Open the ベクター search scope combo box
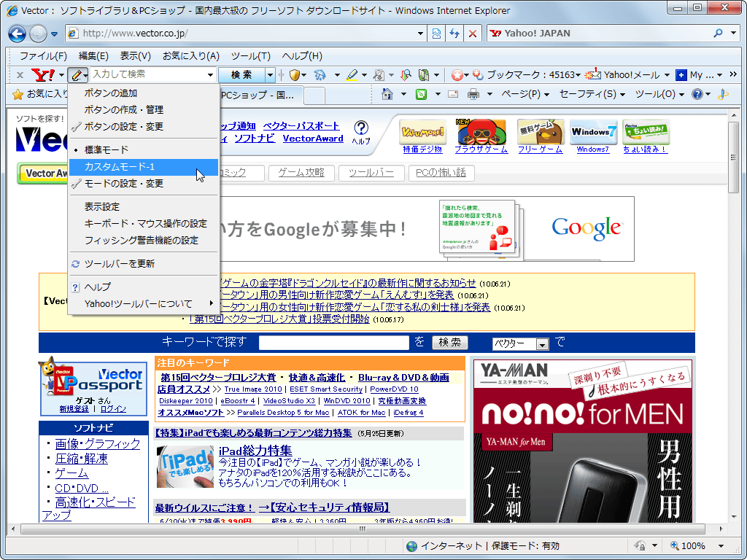 pyautogui.click(x=520, y=343)
